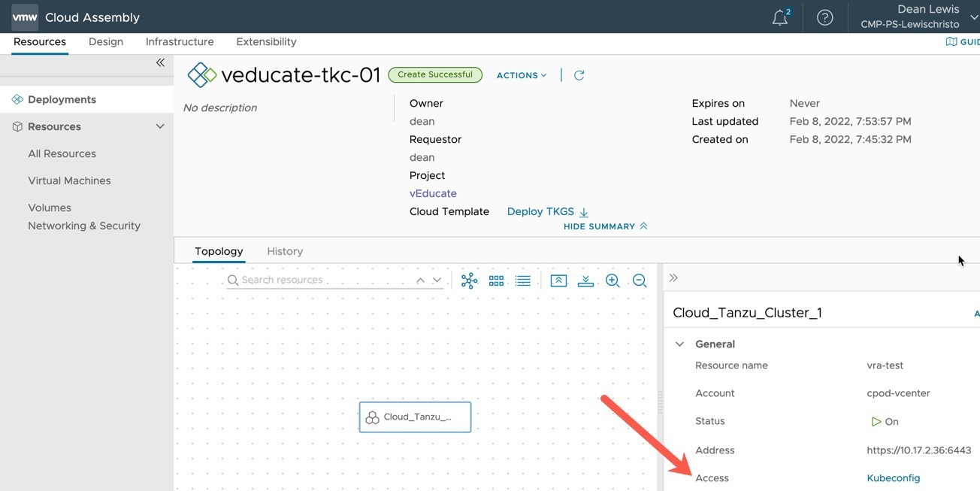
Task: Download cloud template arrow icon next to Deploy TKGS
Action: (584, 212)
